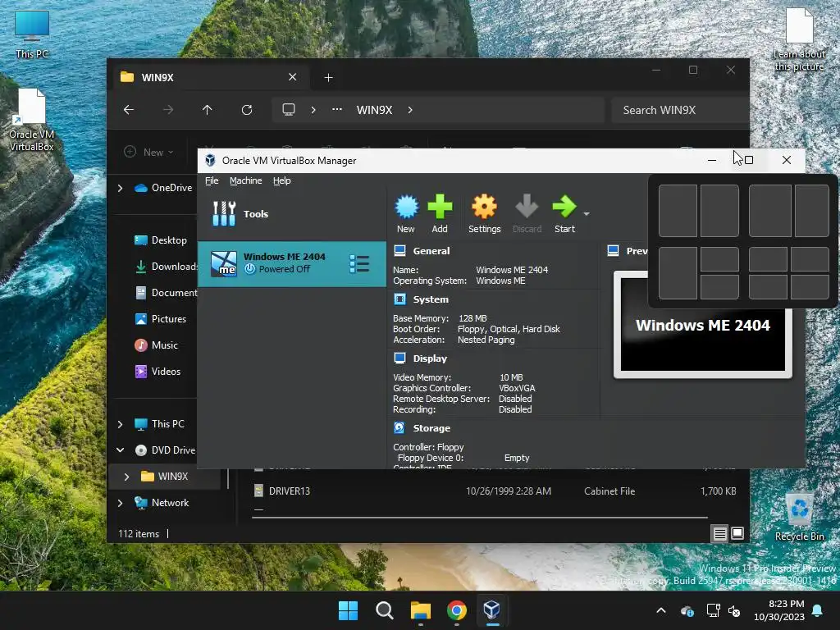Open the This PC desktop icon
The width and height of the screenshot is (840, 630).
point(32,34)
